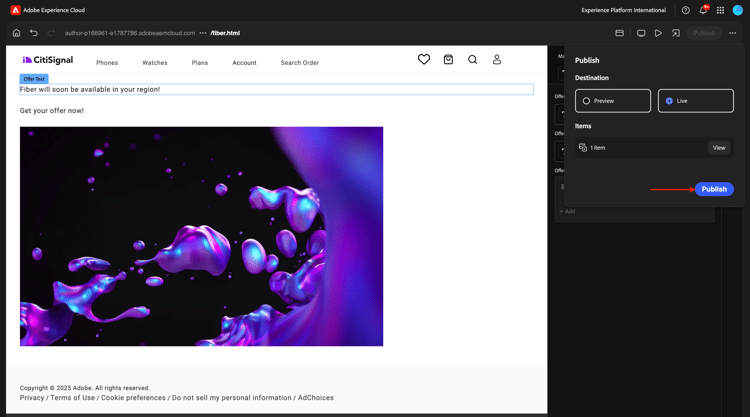Open the notifications bell
Image resolution: width=750 pixels, height=417 pixels.
703,10
